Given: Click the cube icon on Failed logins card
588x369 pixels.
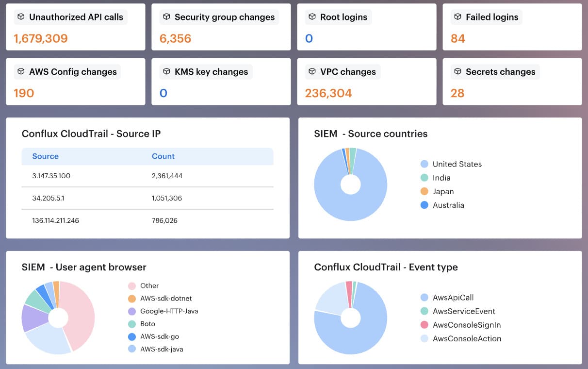Looking at the screenshot, I should (x=457, y=17).
